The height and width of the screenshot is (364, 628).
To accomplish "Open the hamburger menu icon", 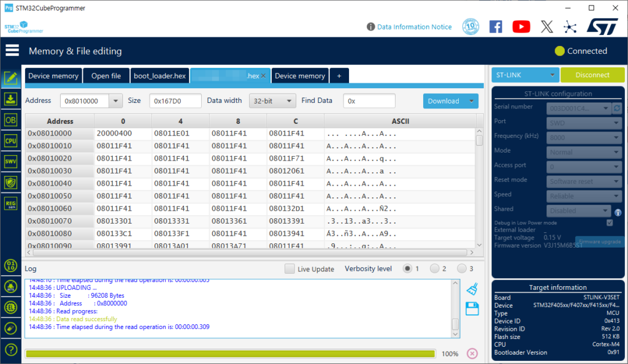I will point(12,51).
